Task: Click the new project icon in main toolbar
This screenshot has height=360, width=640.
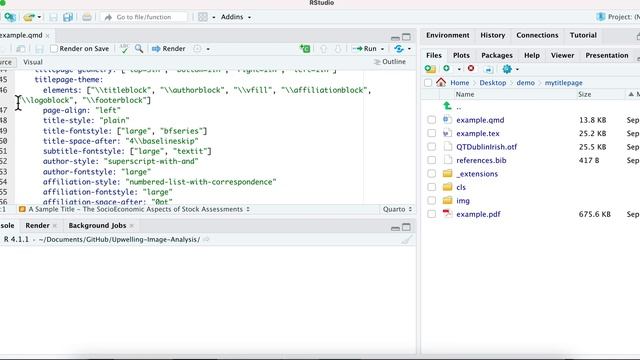Action: (x=10, y=17)
